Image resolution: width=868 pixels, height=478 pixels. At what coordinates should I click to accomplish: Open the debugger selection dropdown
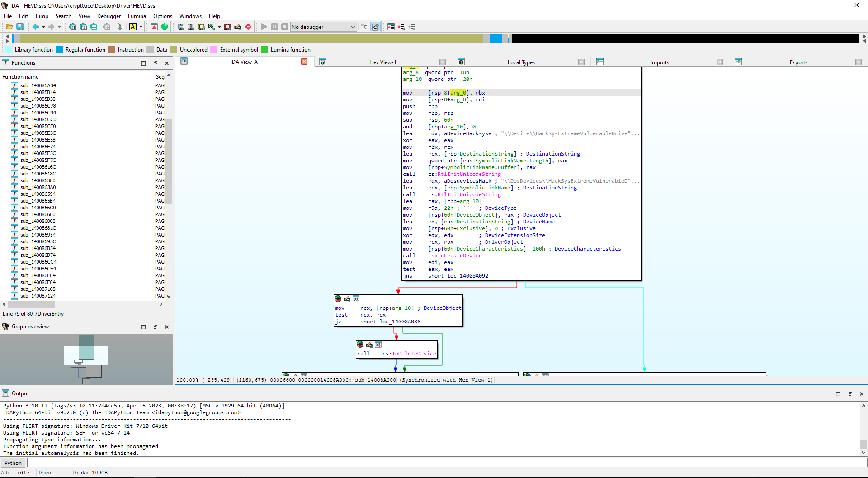click(x=323, y=27)
